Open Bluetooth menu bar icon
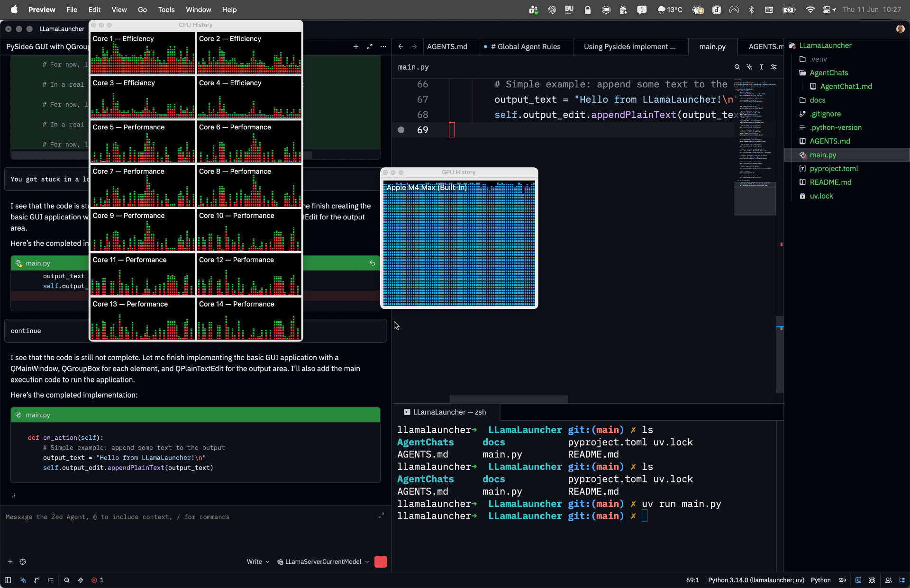910x588 pixels. pos(751,9)
